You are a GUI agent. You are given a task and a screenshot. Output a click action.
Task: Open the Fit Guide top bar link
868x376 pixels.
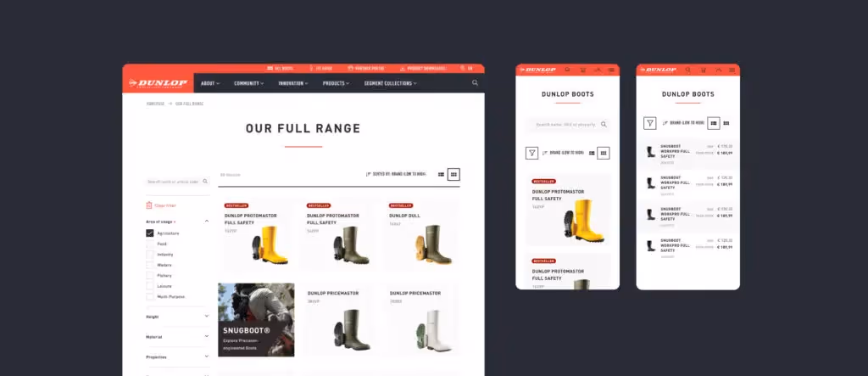320,68
